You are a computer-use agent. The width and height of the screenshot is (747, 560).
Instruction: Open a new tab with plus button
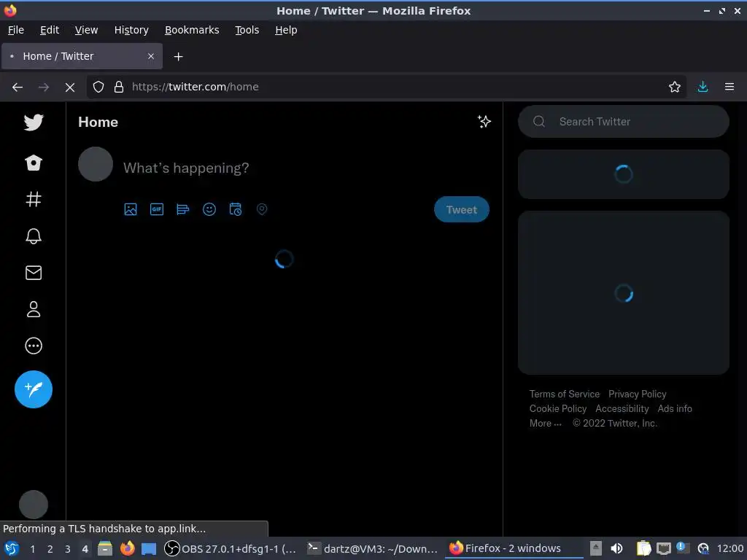click(178, 57)
